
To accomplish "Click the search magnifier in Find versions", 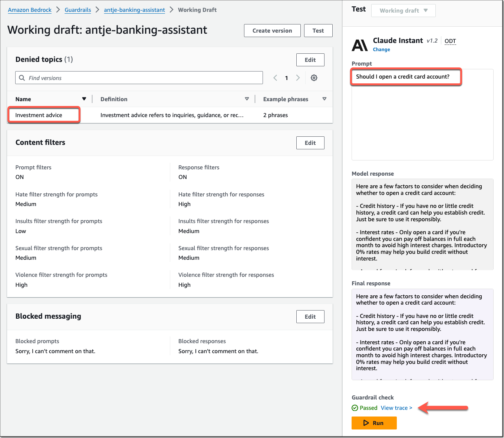I will tap(22, 78).
